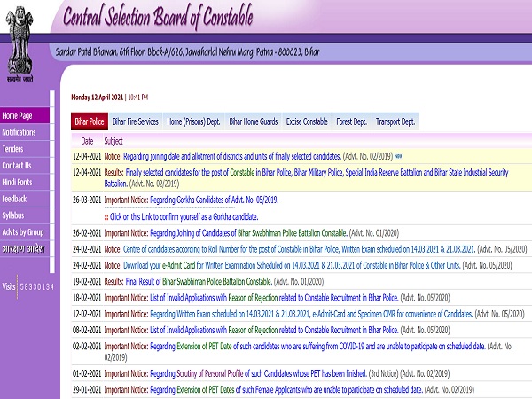Select the Bihar Police tab
The width and height of the screenshot is (532, 399).
point(90,121)
